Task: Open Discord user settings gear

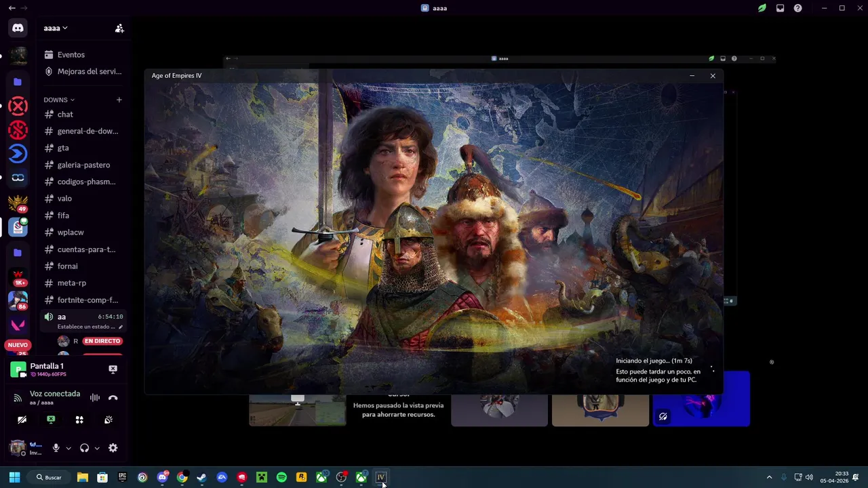Action: [113, 448]
